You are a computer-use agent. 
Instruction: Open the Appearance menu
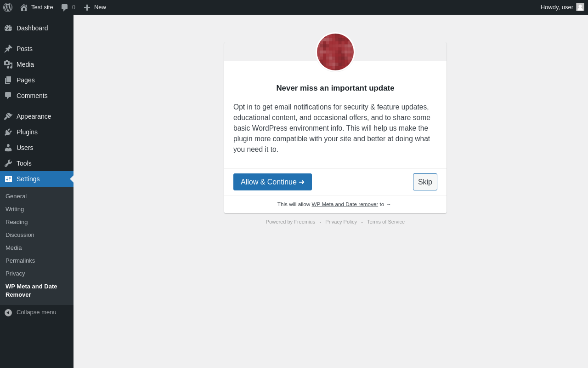pyautogui.click(x=37, y=116)
